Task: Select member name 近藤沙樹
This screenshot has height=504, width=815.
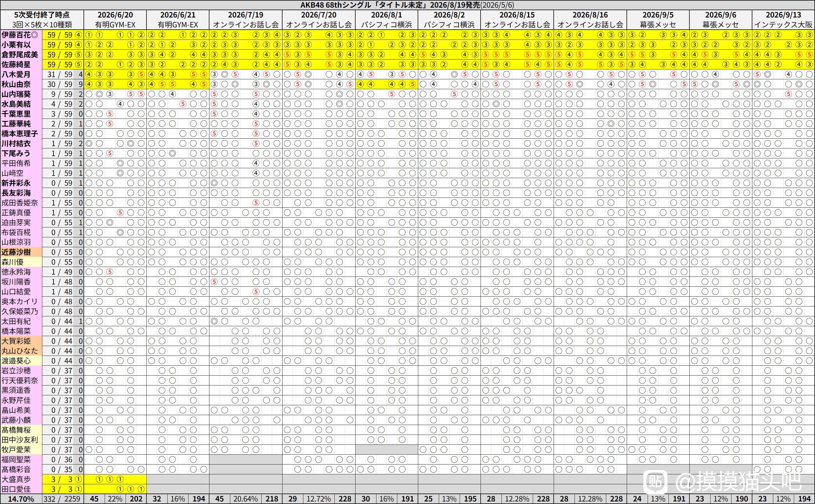Action: [x=16, y=252]
